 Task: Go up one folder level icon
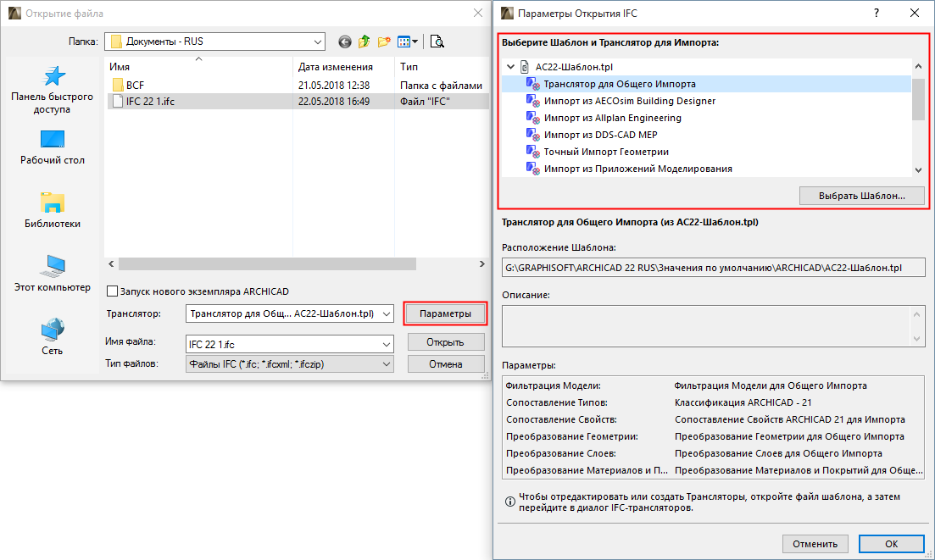pyautogui.click(x=365, y=42)
